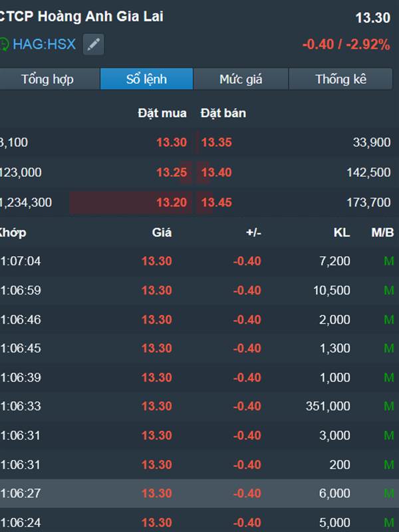Click matched volume 6,000
399x532 pixels.
334,493
